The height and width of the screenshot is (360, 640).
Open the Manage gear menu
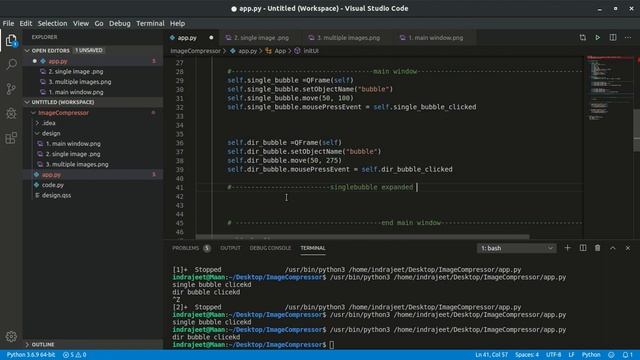pyautogui.click(x=11, y=336)
